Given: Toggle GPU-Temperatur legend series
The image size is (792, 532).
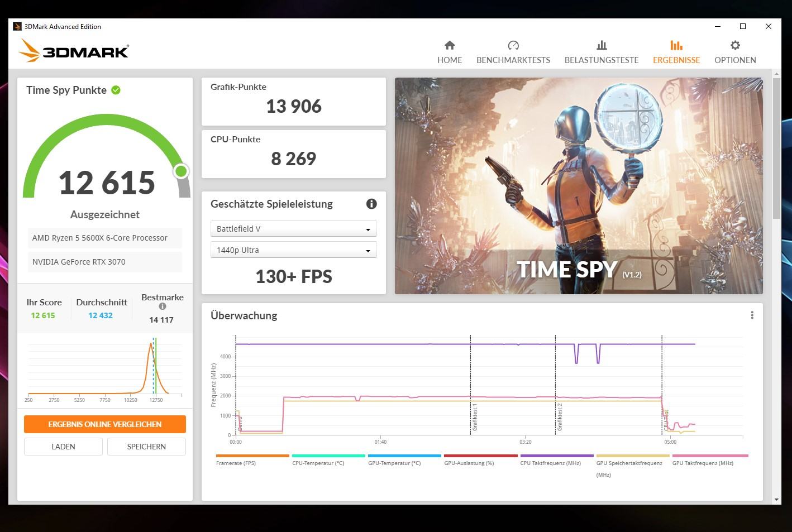Looking at the screenshot, I should (404, 461).
